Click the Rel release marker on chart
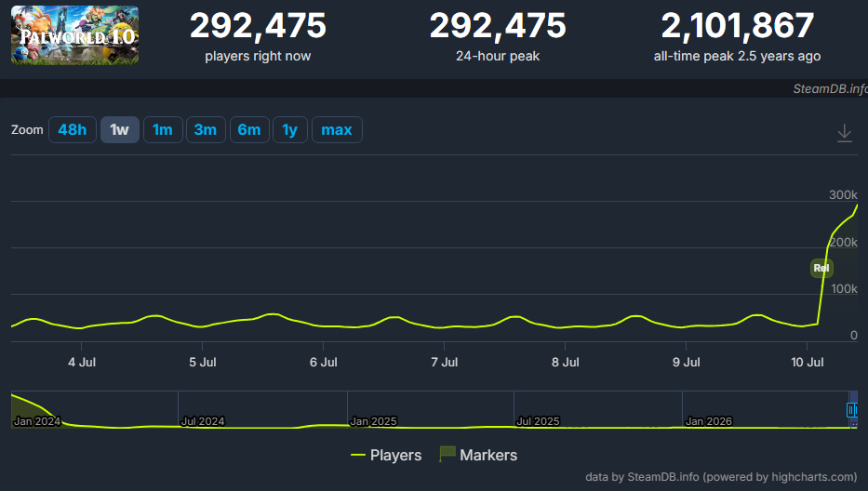This screenshot has width=868, height=491. pyautogui.click(x=821, y=268)
